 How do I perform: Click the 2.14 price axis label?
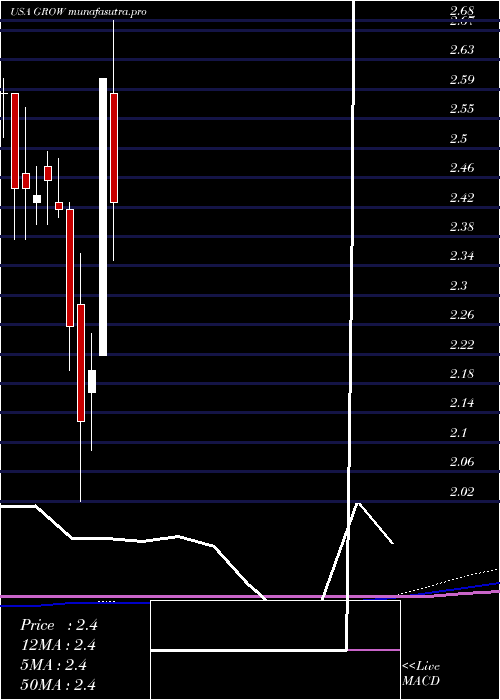pos(462,403)
